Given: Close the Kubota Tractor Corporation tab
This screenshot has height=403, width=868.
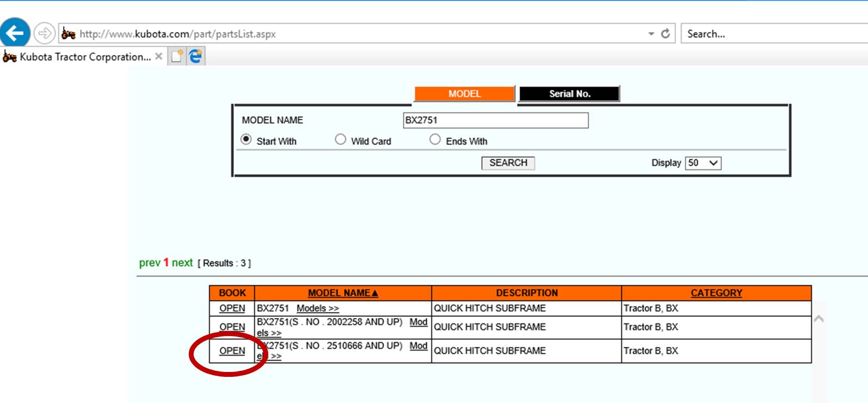Looking at the screenshot, I should point(159,56).
